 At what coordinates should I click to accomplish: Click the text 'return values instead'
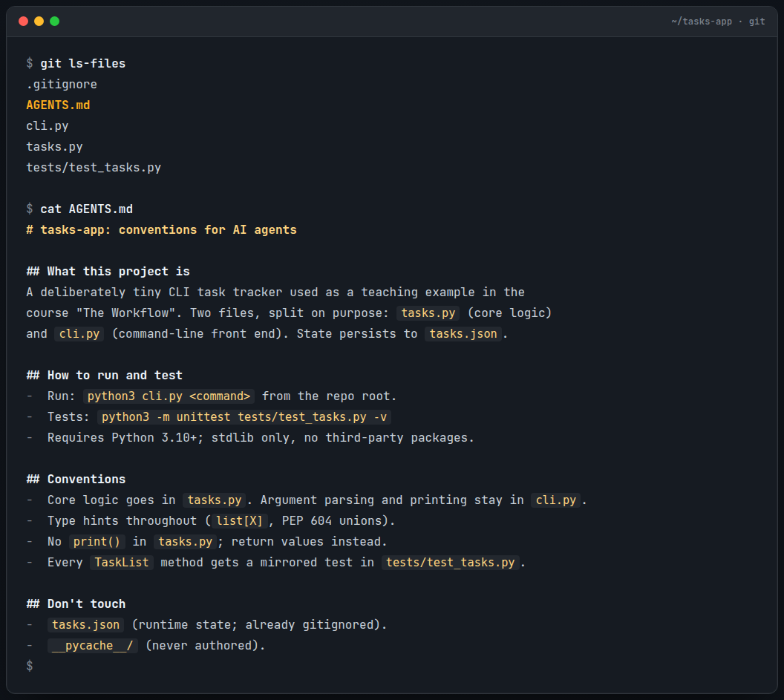click(x=306, y=542)
